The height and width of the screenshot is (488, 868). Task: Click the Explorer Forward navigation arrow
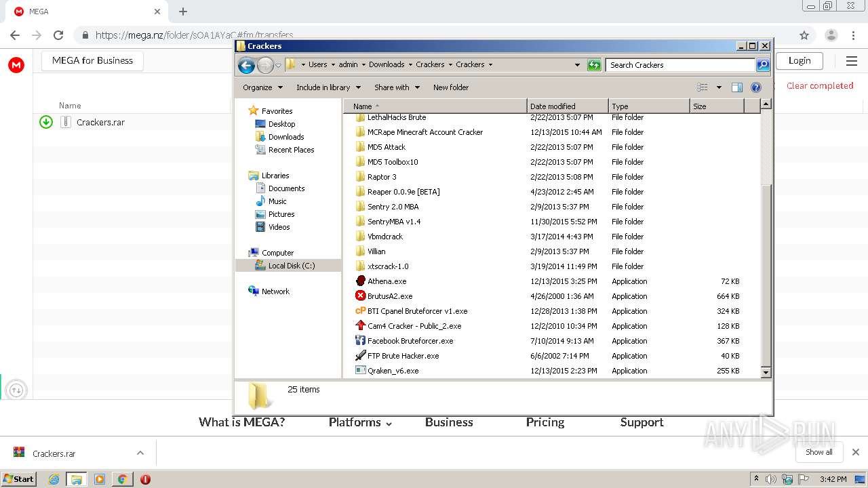click(x=265, y=65)
